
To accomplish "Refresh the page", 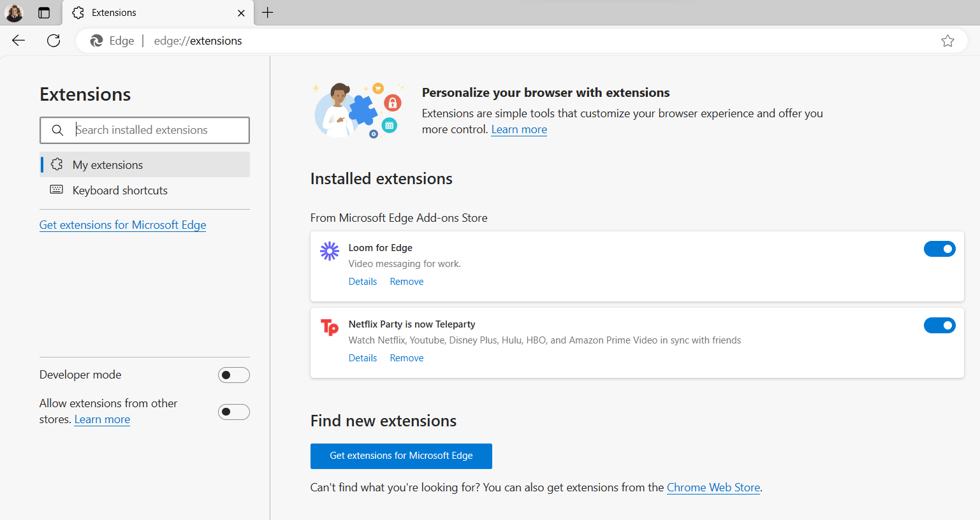I will (x=54, y=41).
